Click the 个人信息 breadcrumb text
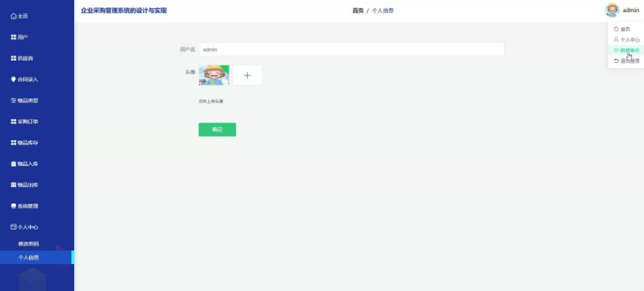 tap(383, 10)
